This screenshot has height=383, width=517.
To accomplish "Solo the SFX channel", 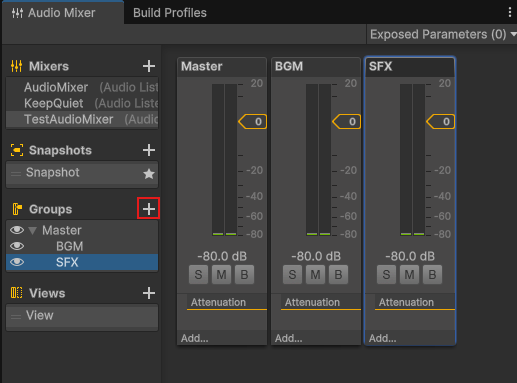I will [x=386, y=275].
